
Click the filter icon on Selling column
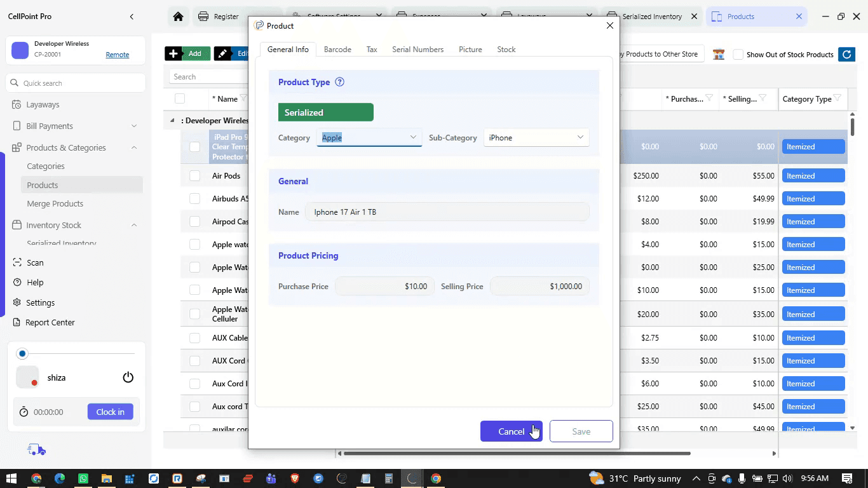[763, 98]
